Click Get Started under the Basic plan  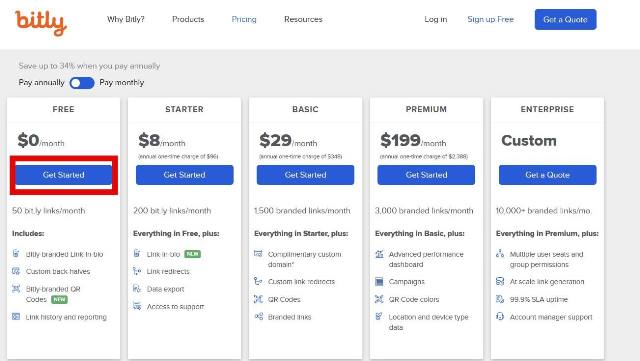tap(305, 175)
